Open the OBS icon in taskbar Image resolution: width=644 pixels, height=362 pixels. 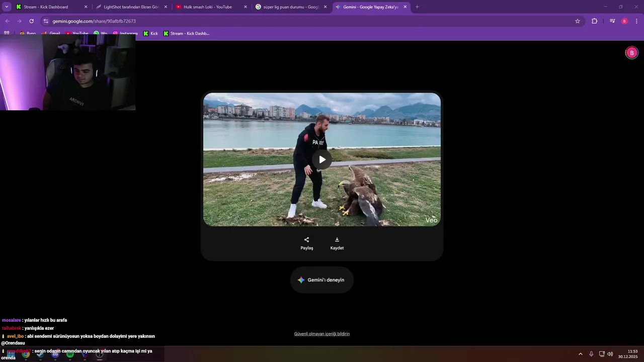[100, 354]
